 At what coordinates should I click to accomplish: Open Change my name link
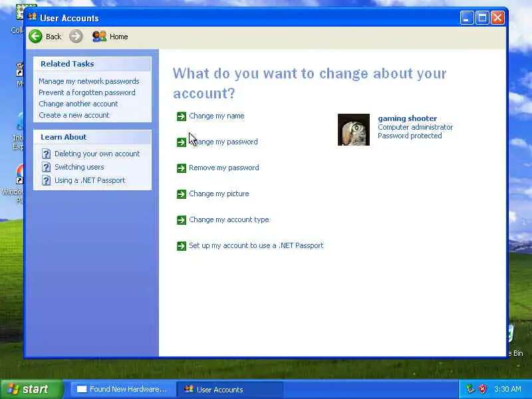(x=217, y=116)
